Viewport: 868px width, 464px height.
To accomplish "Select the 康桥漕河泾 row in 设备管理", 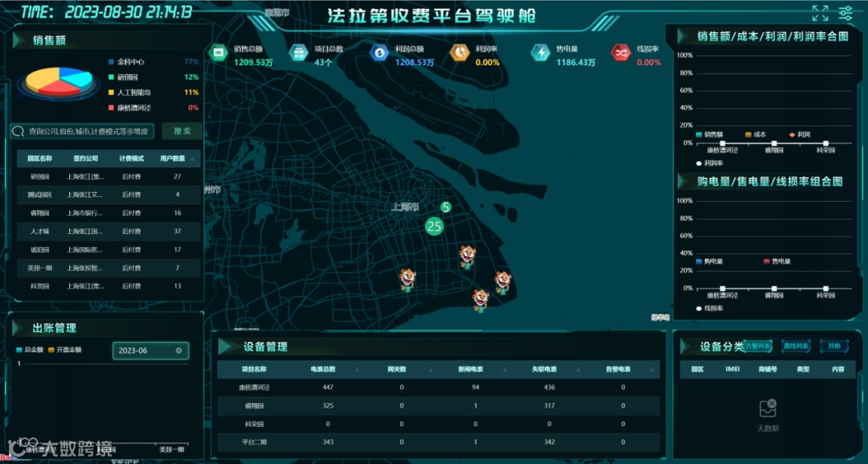I will coord(439,388).
